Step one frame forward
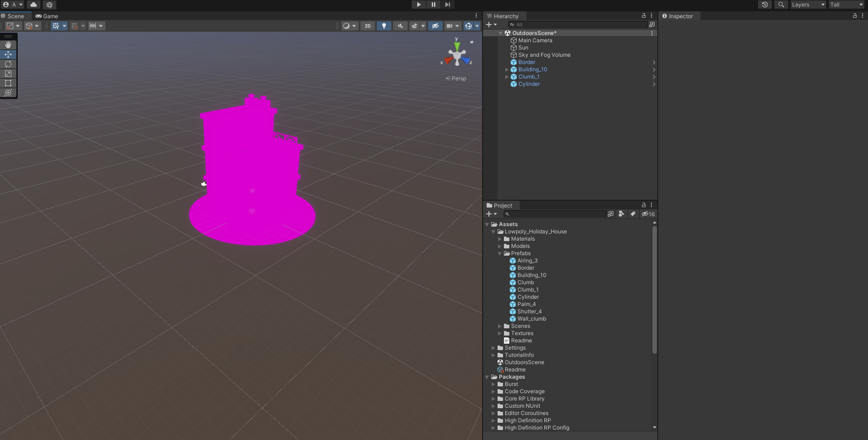Image resolution: width=868 pixels, height=440 pixels. [448, 5]
